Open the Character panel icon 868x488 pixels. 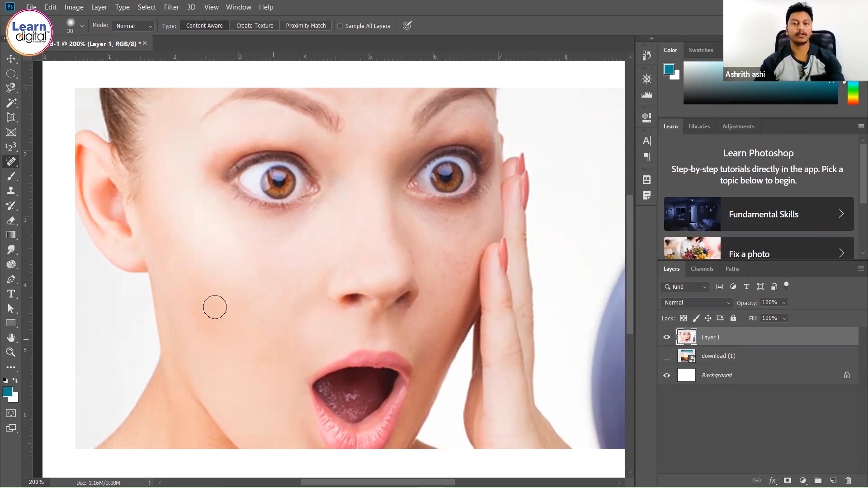click(647, 141)
